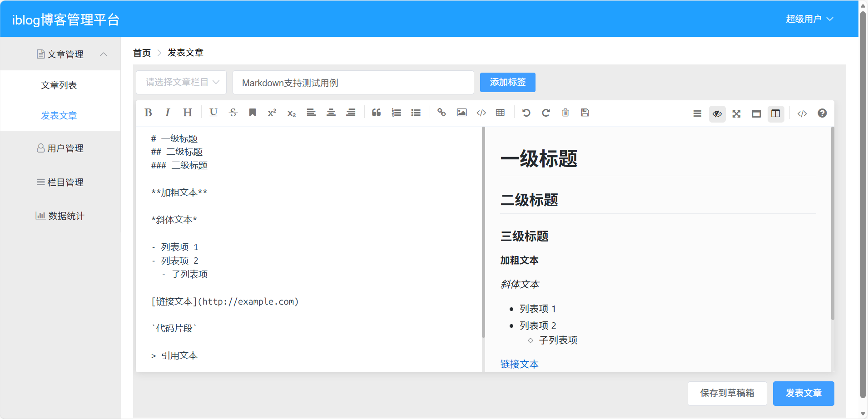The width and height of the screenshot is (868, 419).
Task: Open the 超级用户 user dropdown
Action: click(809, 19)
